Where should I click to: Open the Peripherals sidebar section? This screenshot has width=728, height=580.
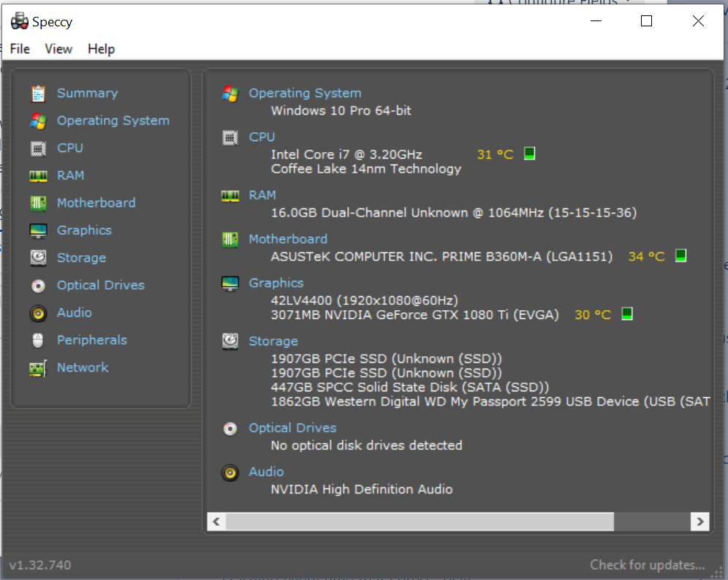pos(92,340)
